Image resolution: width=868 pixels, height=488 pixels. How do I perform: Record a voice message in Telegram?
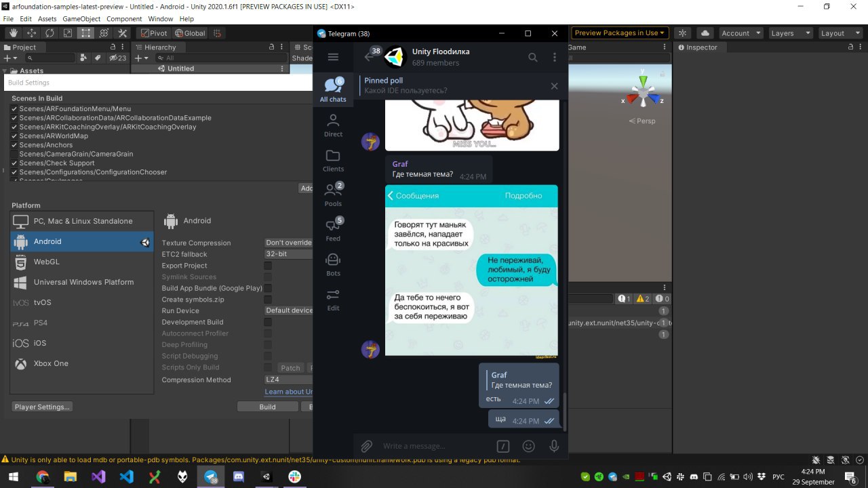(554, 446)
